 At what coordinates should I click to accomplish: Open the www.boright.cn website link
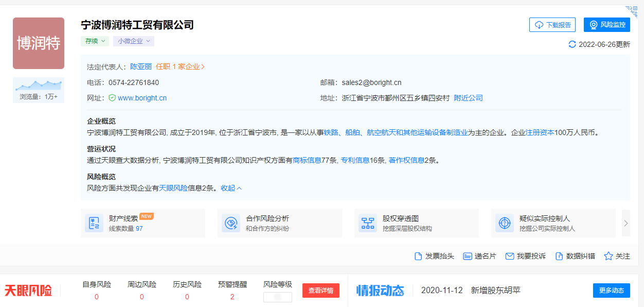click(x=142, y=98)
